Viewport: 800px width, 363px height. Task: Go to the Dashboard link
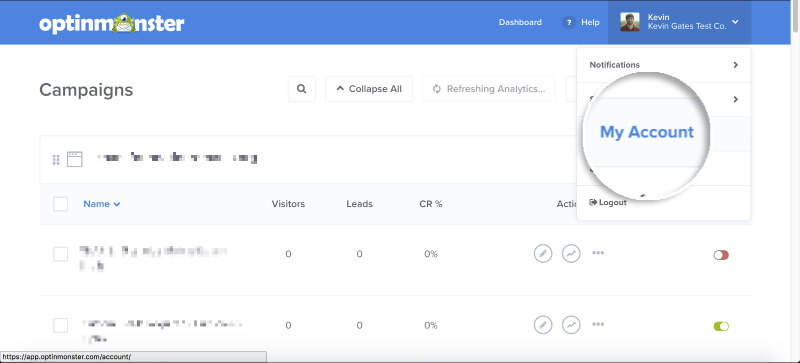pos(520,22)
